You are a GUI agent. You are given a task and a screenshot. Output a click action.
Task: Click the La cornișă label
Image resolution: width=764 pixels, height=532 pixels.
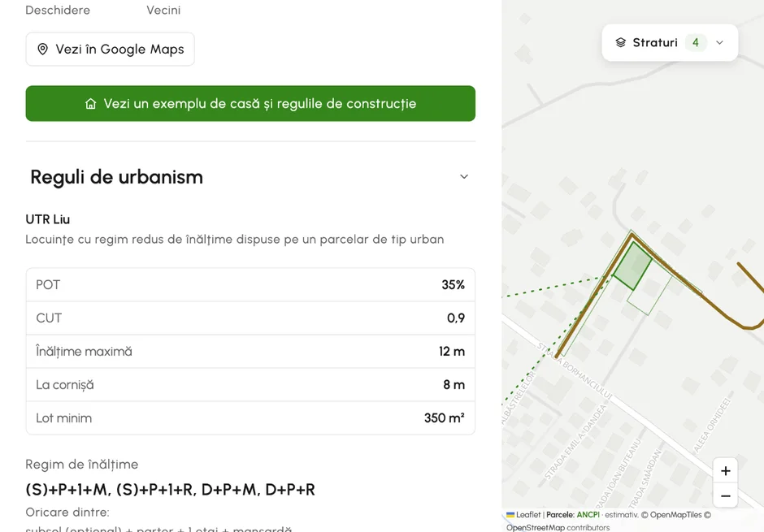[65, 385]
